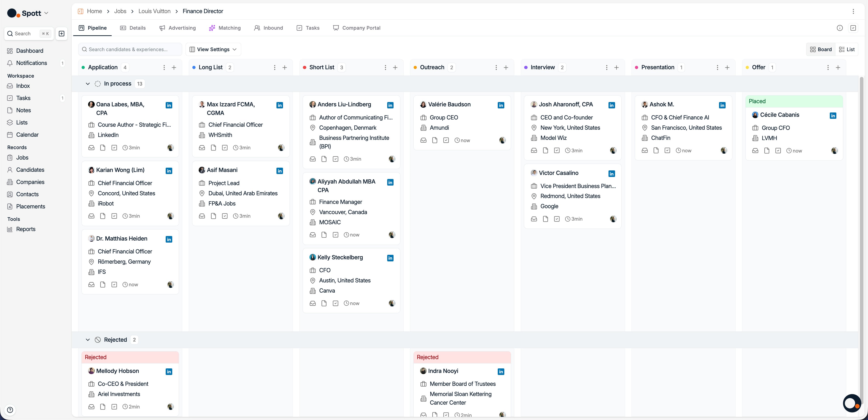This screenshot has width=868, height=420.
Task: Click LinkedIn icon on Karian Wong card
Action: point(169,171)
